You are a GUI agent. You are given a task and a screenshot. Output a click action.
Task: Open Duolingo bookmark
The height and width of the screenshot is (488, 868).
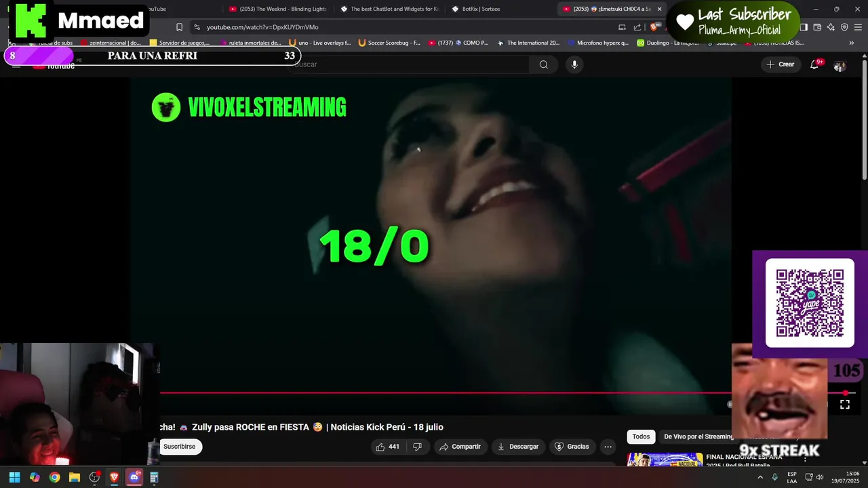(667, 43)
